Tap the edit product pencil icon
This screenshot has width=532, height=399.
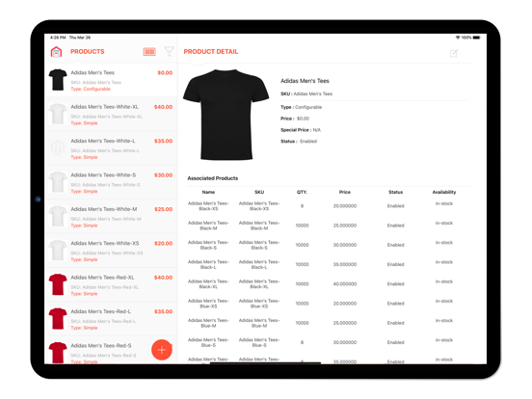[454, 53]
